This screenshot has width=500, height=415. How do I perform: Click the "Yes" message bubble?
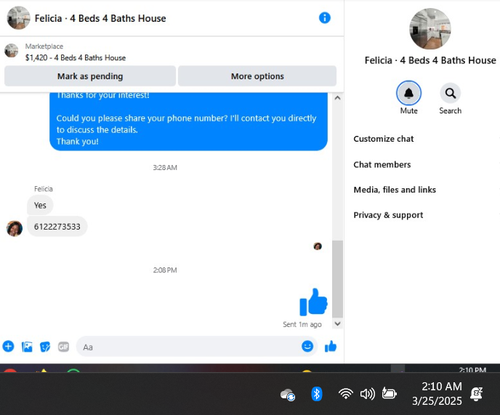[40, 205]
